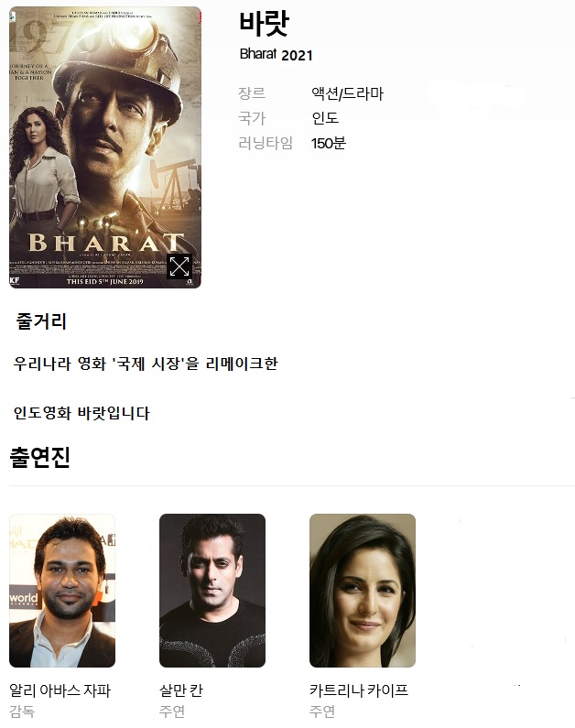Click the 감독 role label
This screenshot has height=728, width=575.
pyautogui.click(x=22, y=712)
